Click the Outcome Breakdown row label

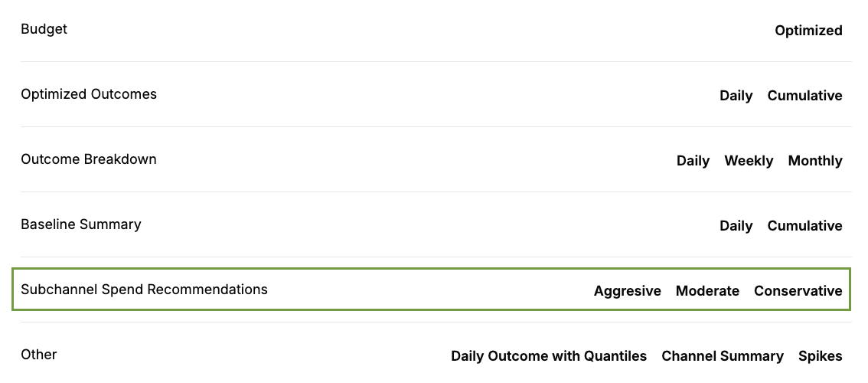tap(89, 159)
